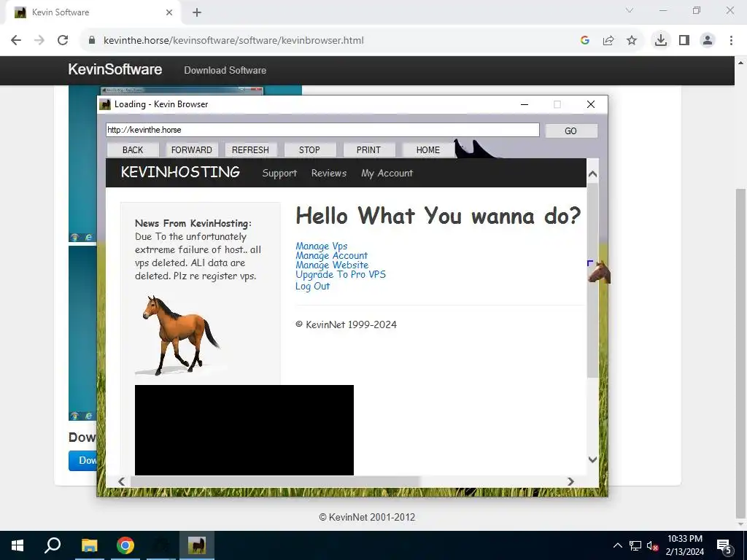
Task: Click network tray icon
Action: [x=635, y=545]
